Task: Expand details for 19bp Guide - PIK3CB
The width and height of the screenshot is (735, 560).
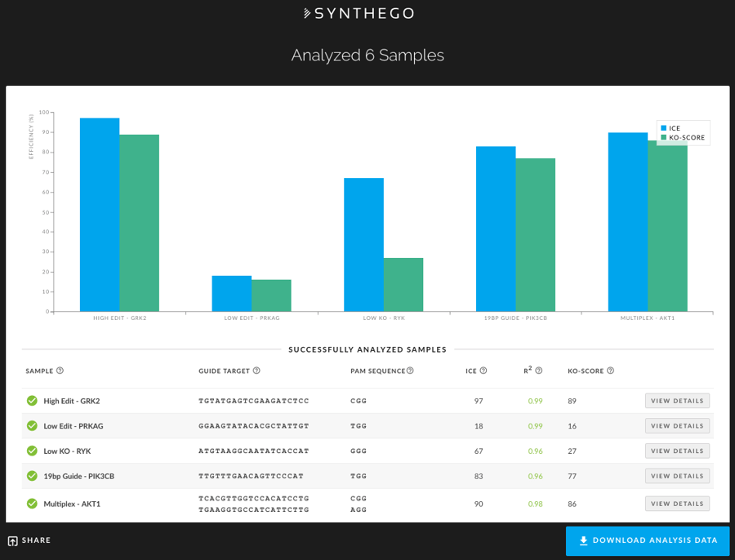Action: click(x=677, y=475)
